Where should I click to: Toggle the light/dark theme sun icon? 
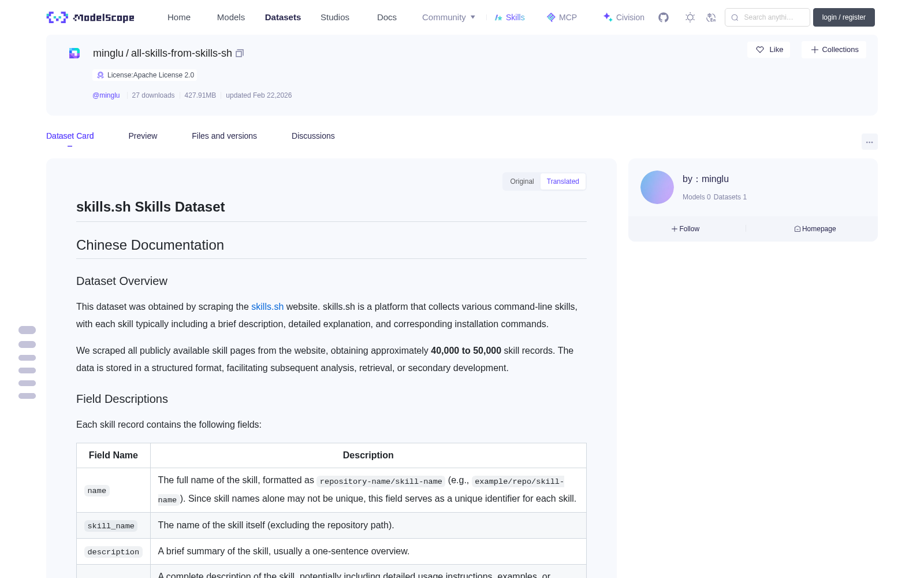[x=690, y=17]
